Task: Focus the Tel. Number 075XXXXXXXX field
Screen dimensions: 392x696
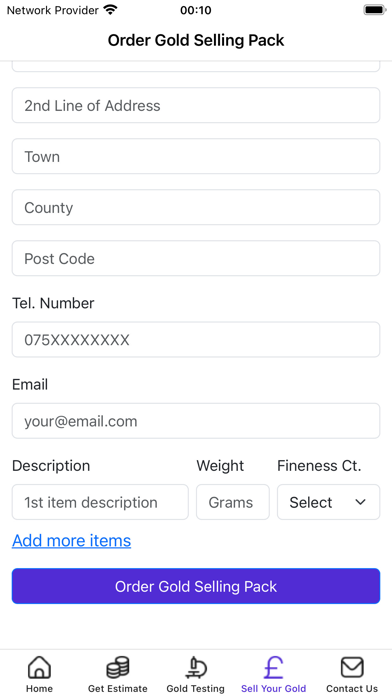Action: tap(196, 340)
